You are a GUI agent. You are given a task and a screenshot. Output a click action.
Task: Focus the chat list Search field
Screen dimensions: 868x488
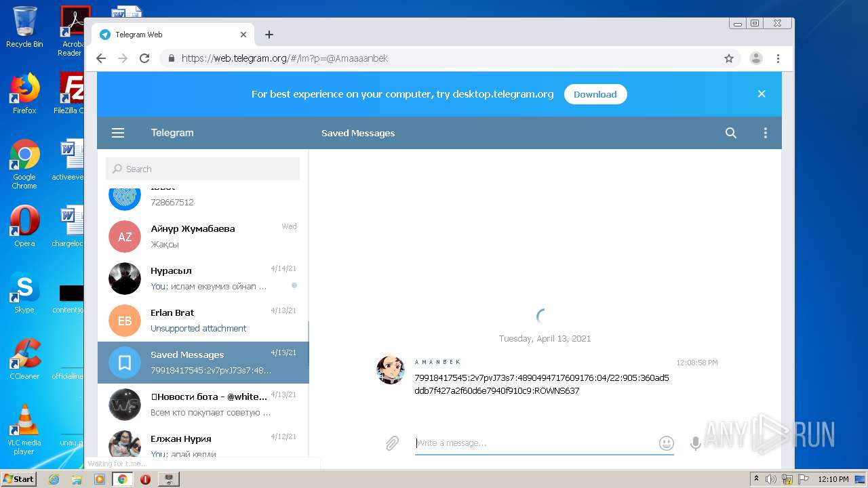coord(203,169)
